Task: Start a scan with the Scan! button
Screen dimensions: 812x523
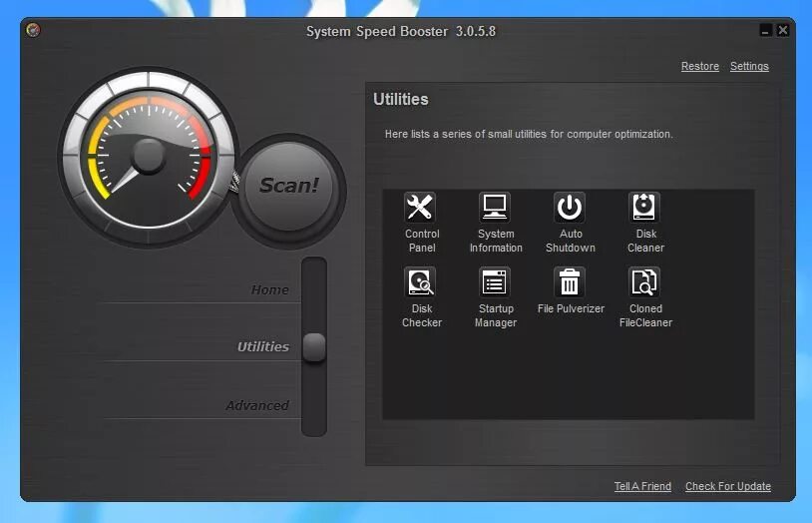Action: tap(288, 186)
